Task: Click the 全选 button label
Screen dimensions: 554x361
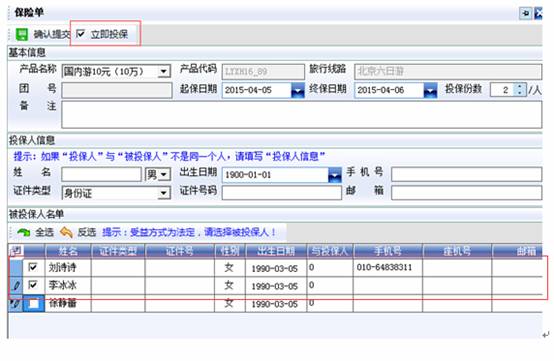Action: [x=44, y=232]
